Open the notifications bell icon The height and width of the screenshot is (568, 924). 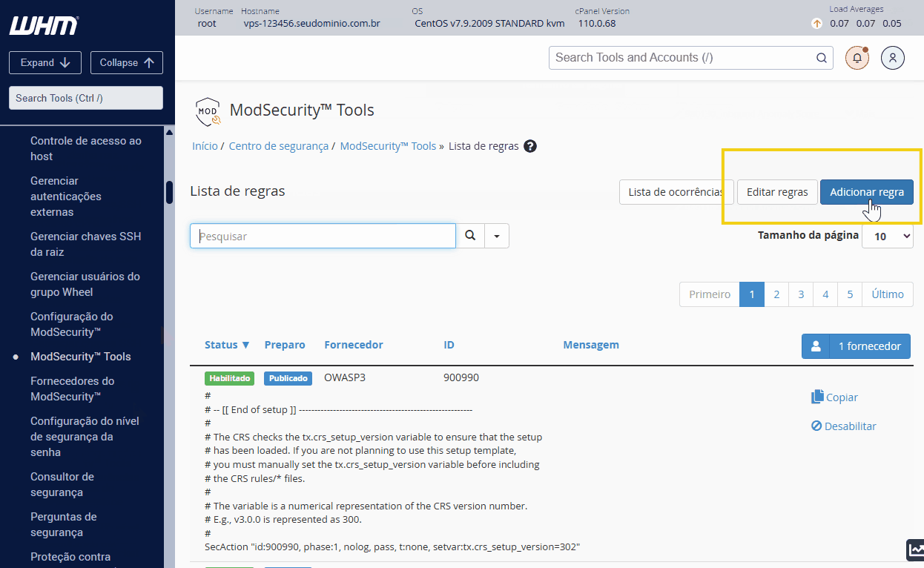click(857, 58)
